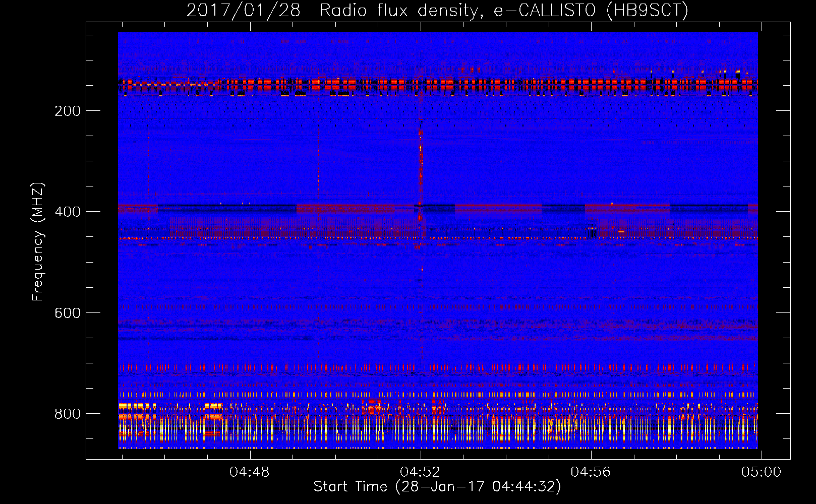The image size is (816, 504).
Task: Click the 'Start Time (28-Jan-17 04:44:32)' x-axis label
Action: coord(437,487)
